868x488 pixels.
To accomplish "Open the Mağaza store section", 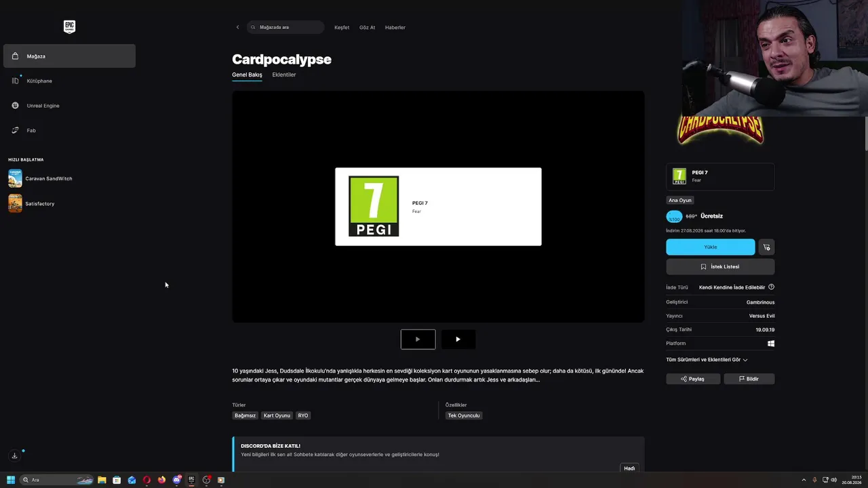I will point(69,56).
